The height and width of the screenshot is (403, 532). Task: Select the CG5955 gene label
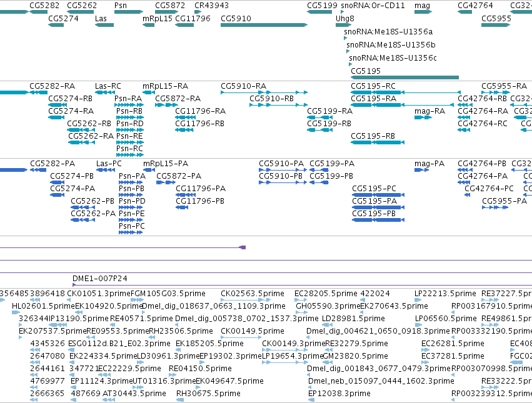tap(496, 18)
